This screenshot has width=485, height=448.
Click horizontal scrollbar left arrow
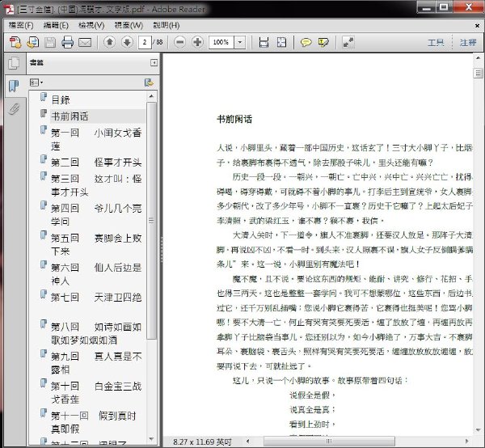point(248,442)
